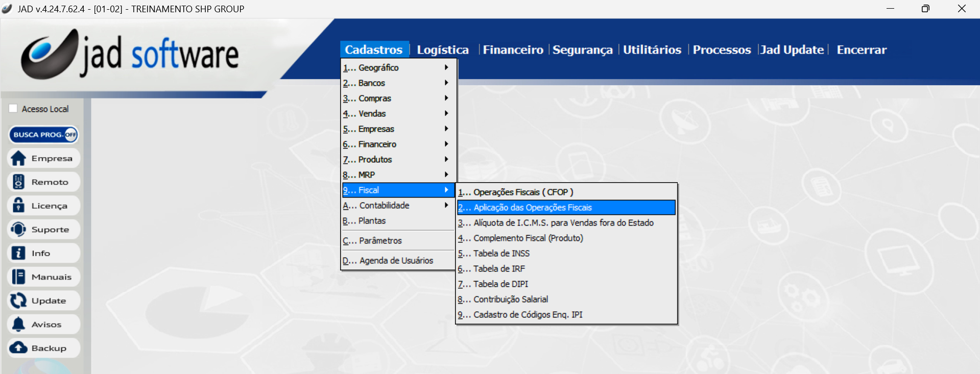Click the house icon for Empresa

[18, 159]
